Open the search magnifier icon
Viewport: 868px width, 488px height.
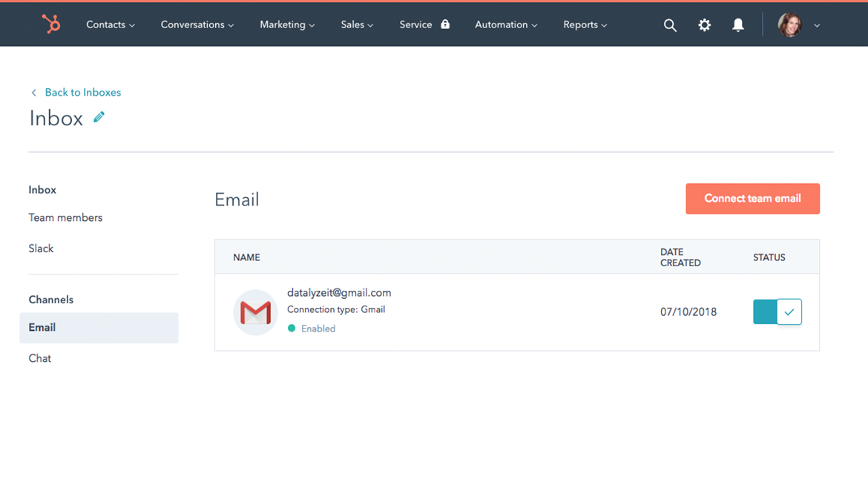coord(670,25)
